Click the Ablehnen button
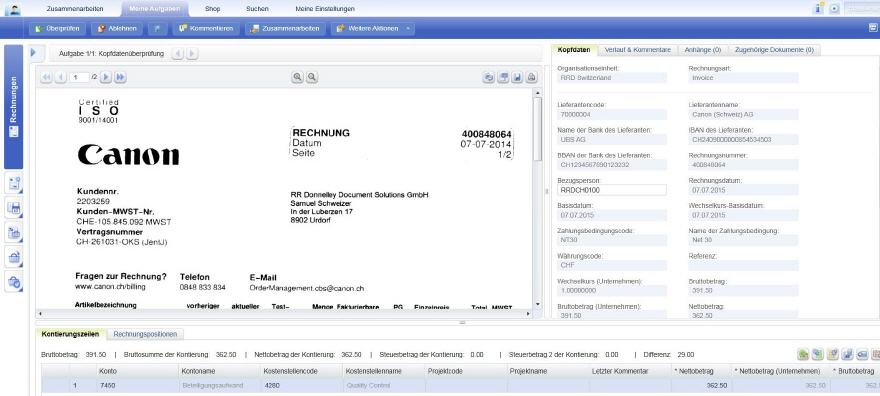The height and width of the screenshot is (396, 880). [x=117, y=28]
